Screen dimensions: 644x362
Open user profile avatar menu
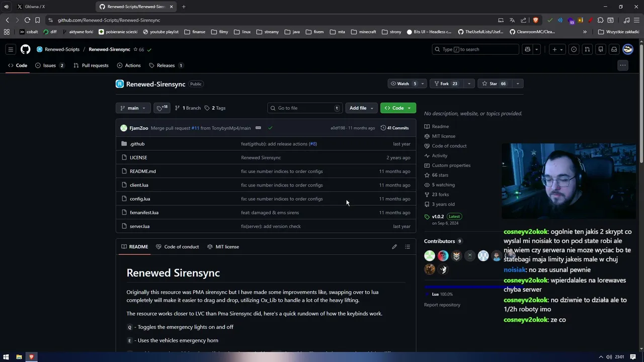click(x=628, y=49)
